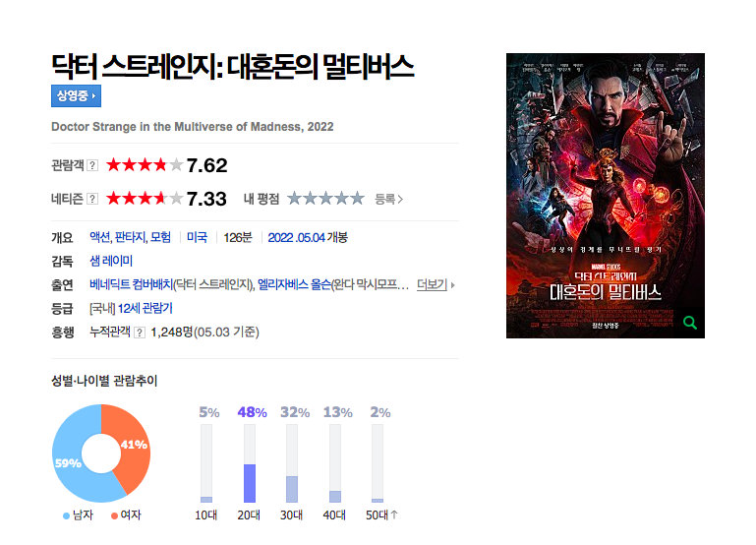Open the 상영중 showtimes button

(76, 96)
